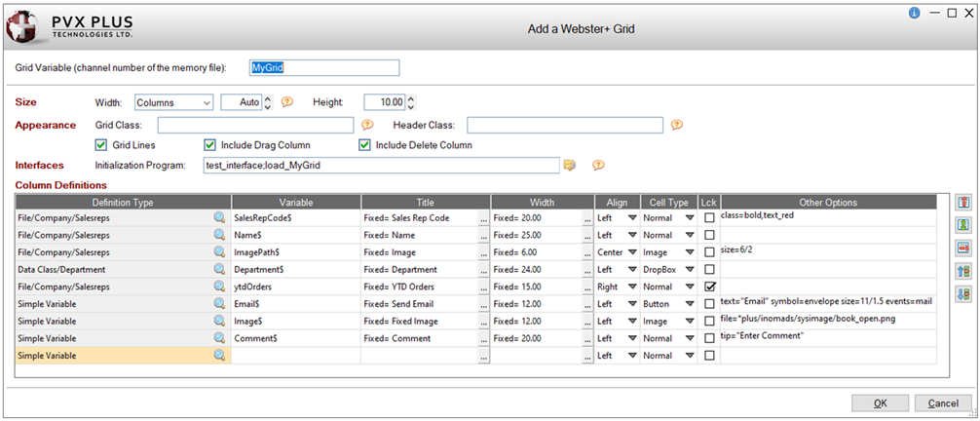Click the Cancel button
Viewport: 980px width, 421px height.
(942, 403)
